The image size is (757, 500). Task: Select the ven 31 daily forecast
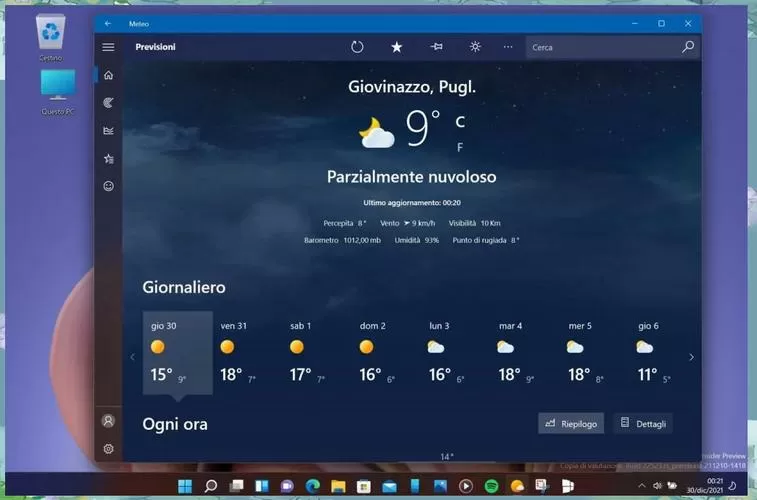[247, 353]
